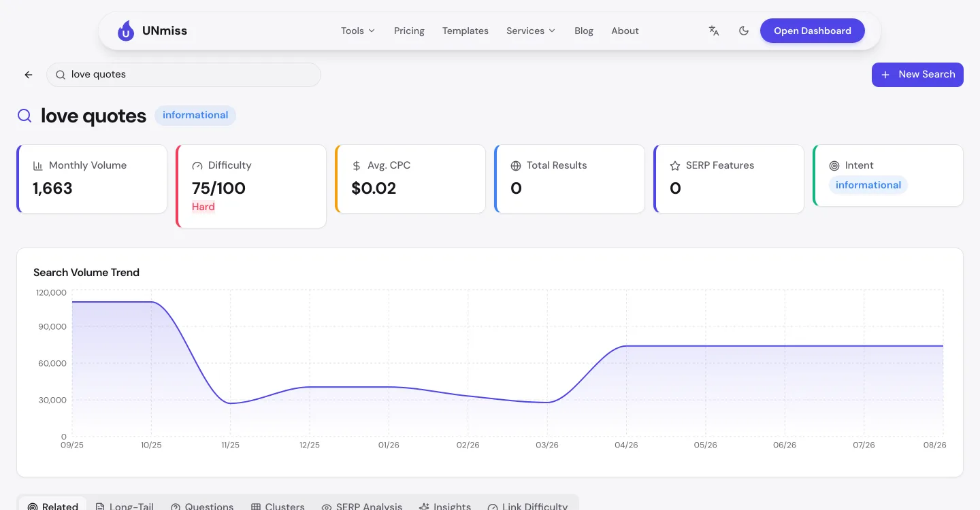The height and width of the screenshot is (510, 980).
Task: Click the Search Volume Trend title
Action: (x=86, y=272)
